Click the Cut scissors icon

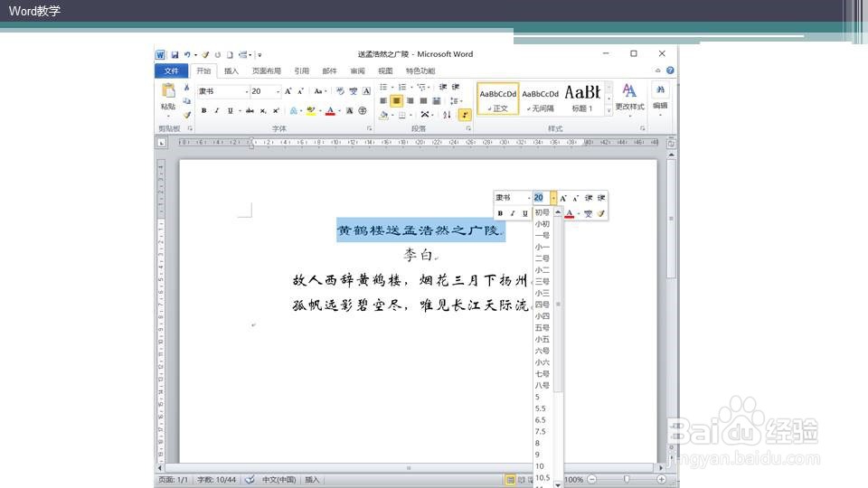coord(187,88)
